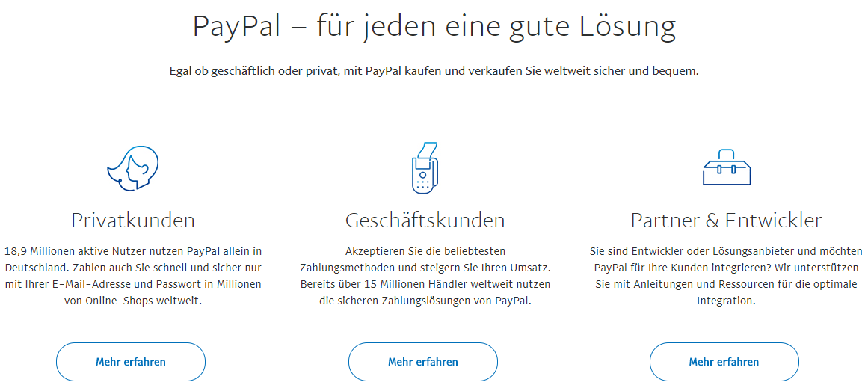Click the line 'Sie sind Entwickler oder Lösungsanbieter'
This screenshot has width=868, height=388.
tap(726, 251)
